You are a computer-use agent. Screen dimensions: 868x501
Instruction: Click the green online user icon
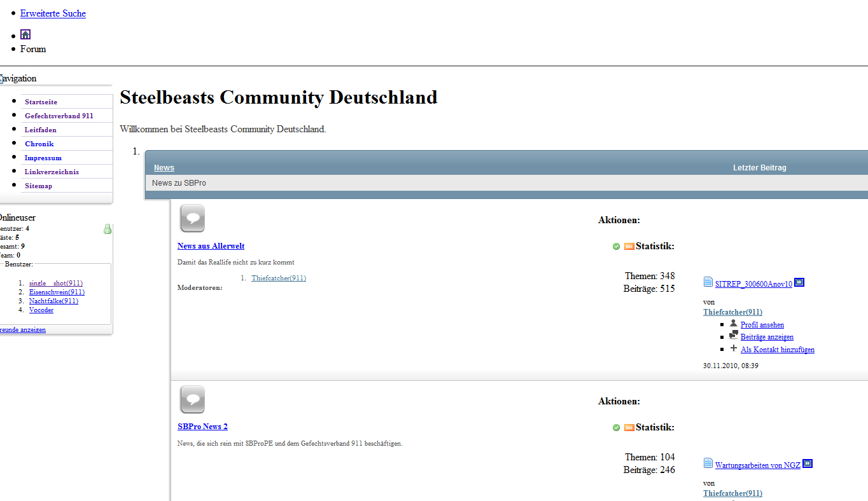[108, 229]
